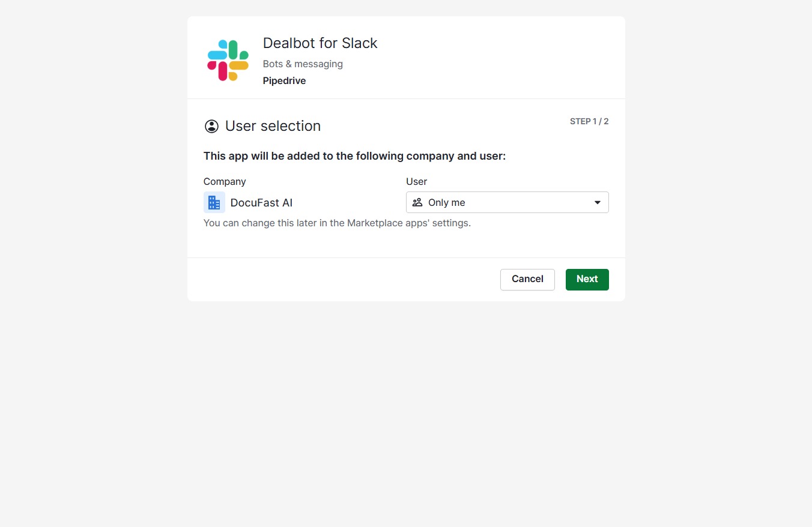Click the Bots & messaging category text
Viewport: 812px width, 527px height.
pos(303,64)
